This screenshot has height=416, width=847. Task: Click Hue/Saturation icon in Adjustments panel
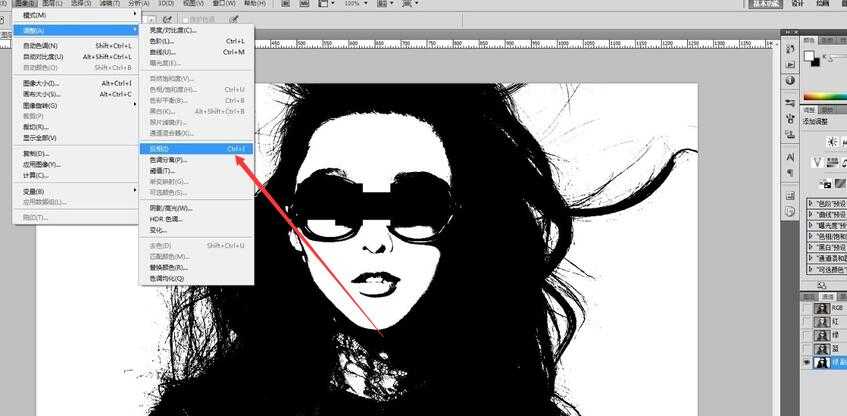point(832,162)
